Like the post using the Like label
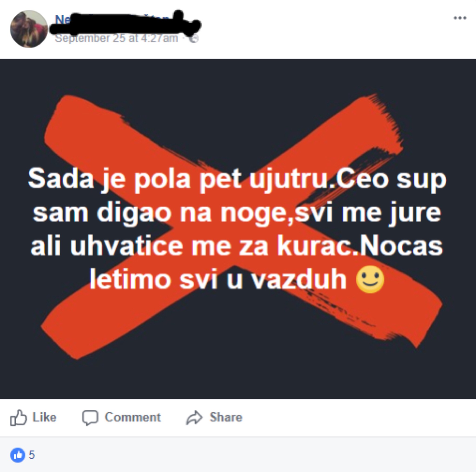Viewport: 476px width, 472px height. pos(44,417)
